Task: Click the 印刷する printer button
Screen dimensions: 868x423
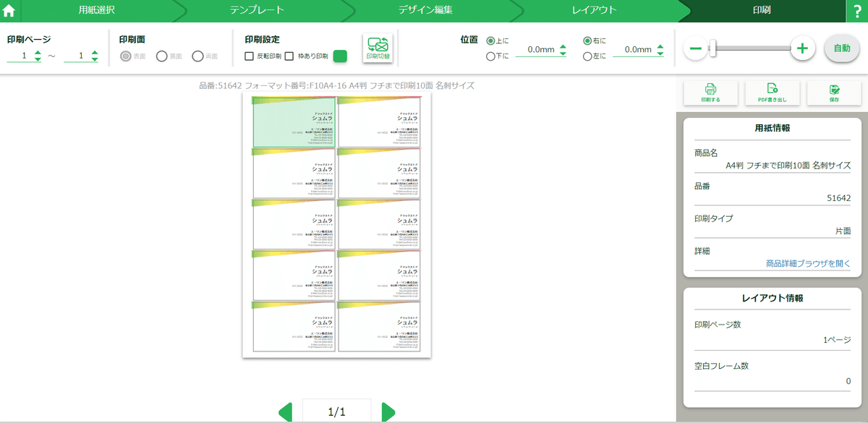Action: [x=710, y=93]
